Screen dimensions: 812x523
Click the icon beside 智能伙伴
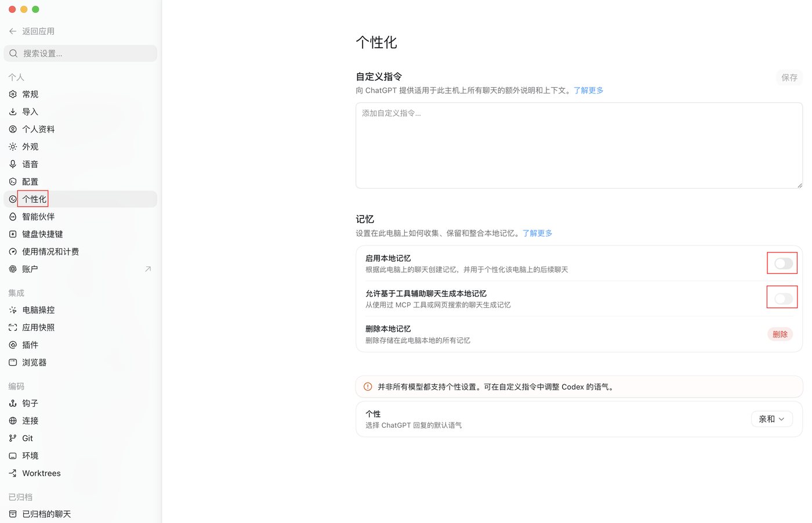pyautogui.click(x=13, y=217)
